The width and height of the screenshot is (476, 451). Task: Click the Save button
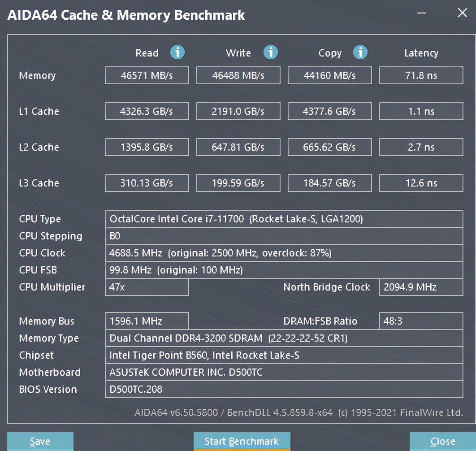[40, 441]
